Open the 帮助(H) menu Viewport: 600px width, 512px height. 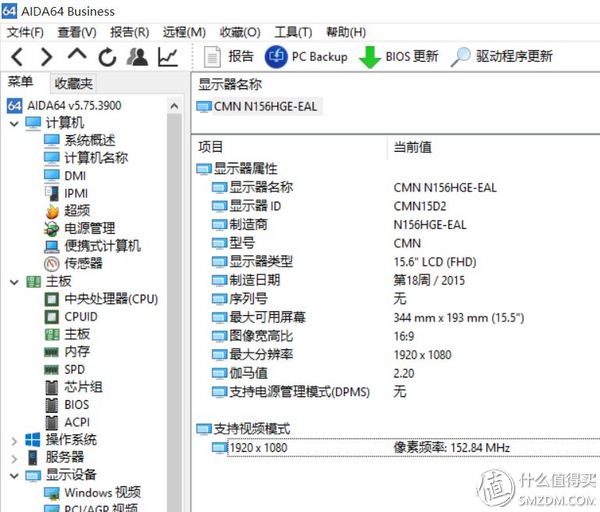[346, 32]
